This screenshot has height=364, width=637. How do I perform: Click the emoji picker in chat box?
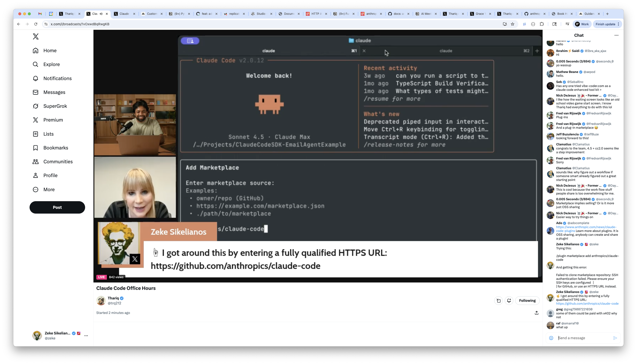coord(551,338)
